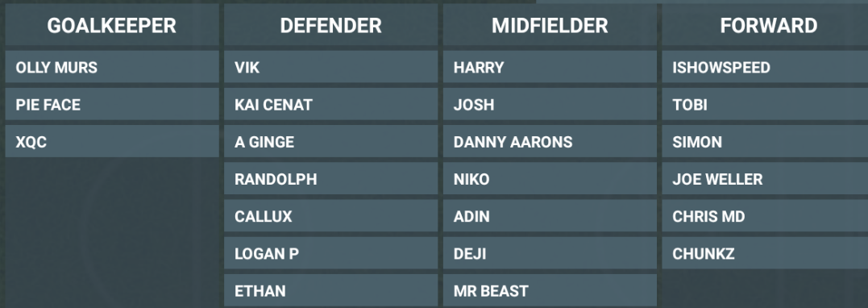Click the Kai Cenat row
Screen dimensions: 868x308
tap(331, 105)
